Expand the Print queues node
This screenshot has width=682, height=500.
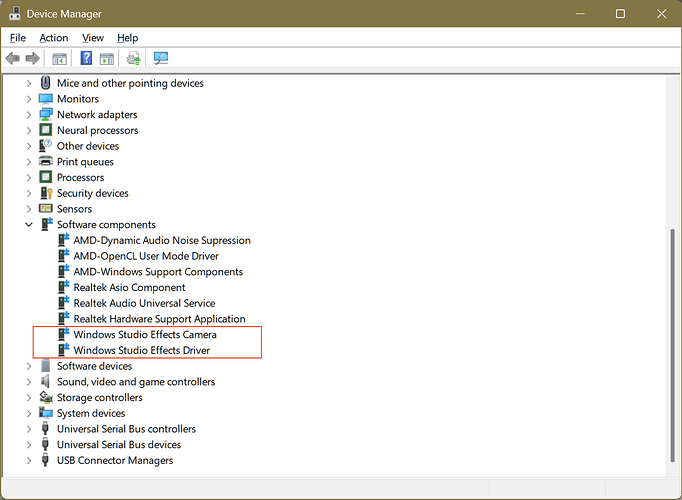[x=29, y=162]
